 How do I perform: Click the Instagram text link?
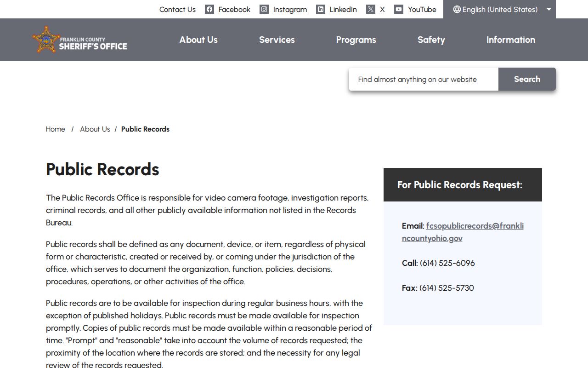290,9
